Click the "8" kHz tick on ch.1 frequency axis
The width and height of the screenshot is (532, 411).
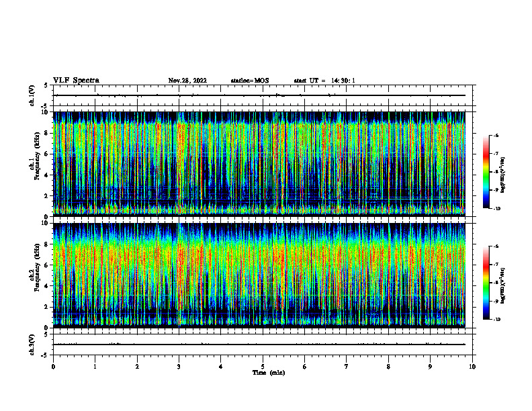tap(46, 133)
